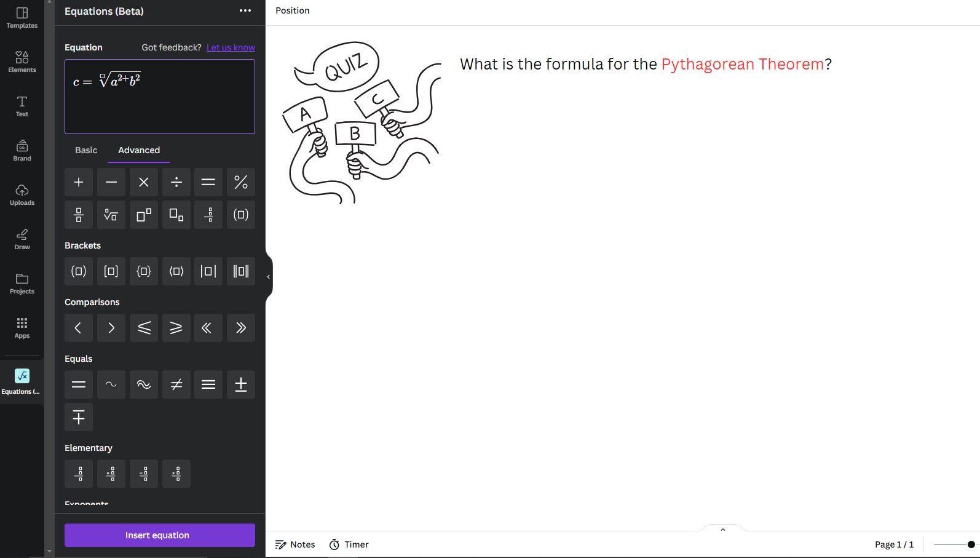Viewport: 980px width, 558px height.
Task: Open the Timer tool
Action: point(349,544)
